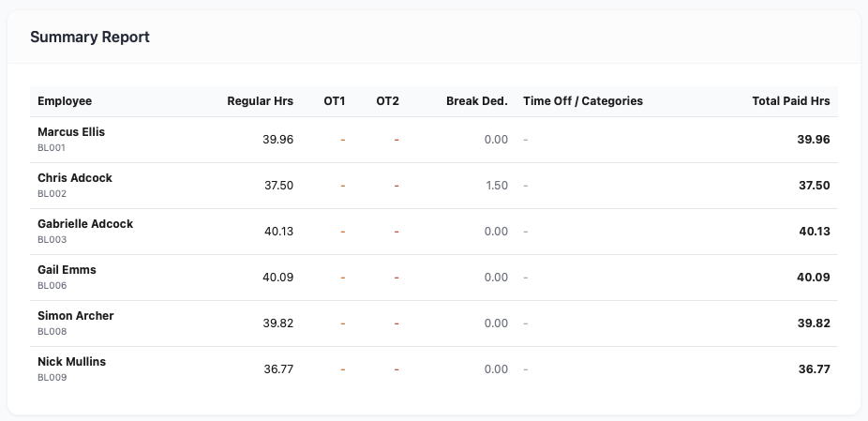Select the OT2 column header

point(387,101)
